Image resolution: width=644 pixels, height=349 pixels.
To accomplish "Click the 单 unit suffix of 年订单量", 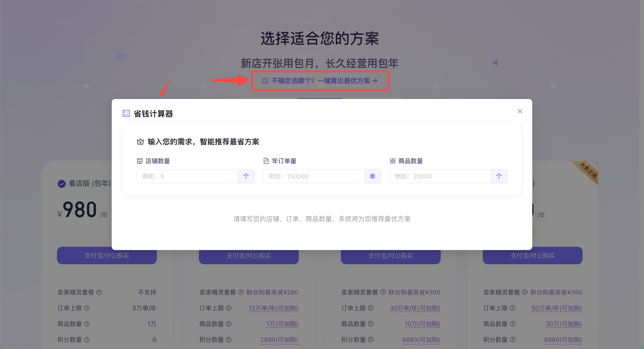I will (373, 176).
